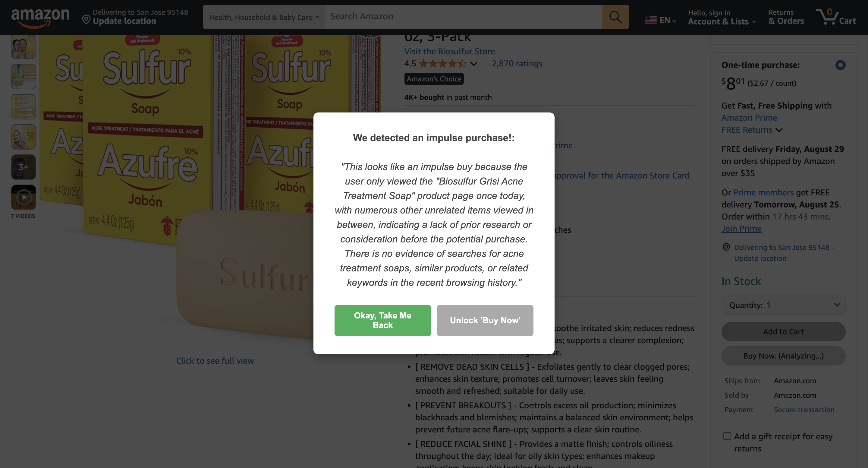Image resolution: width=868 pixels, height=468 pixels.
Task: Click the delivery location pin in buy box
Action: [726, 247]
